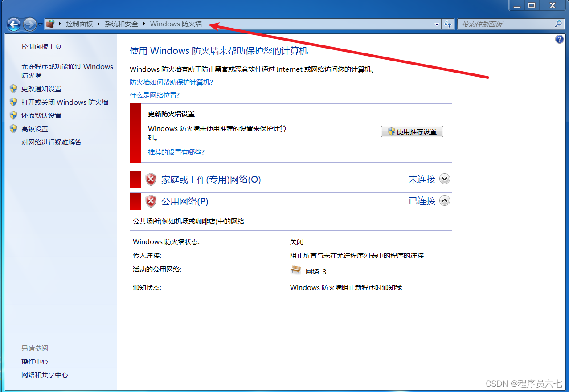This screenshot has height=392, width=569.
Task: Close the Windows 防火墙 window
Action: click(553, 5)
